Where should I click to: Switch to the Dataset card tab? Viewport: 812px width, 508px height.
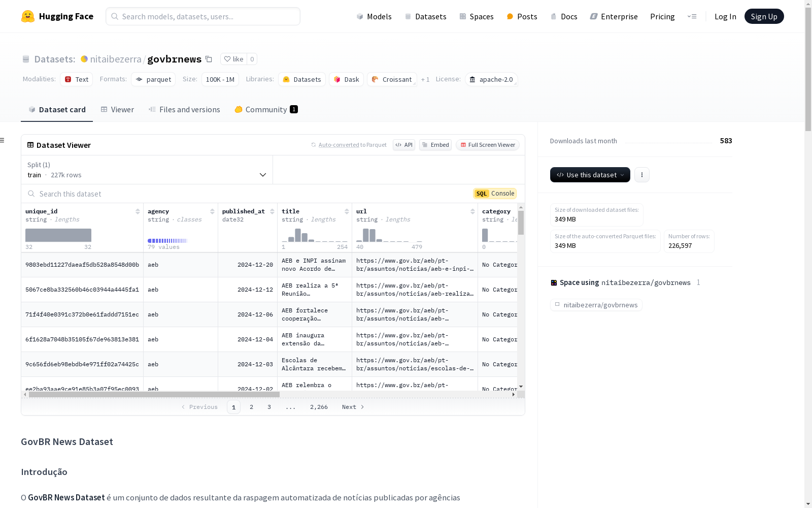[57, 110]
